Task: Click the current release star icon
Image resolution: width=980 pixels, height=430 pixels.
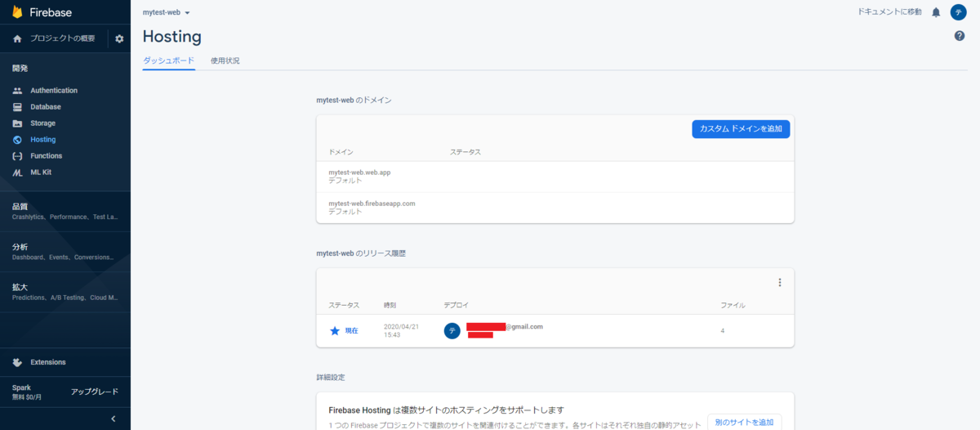Action: pyautogui.click(x=334, y=331)
